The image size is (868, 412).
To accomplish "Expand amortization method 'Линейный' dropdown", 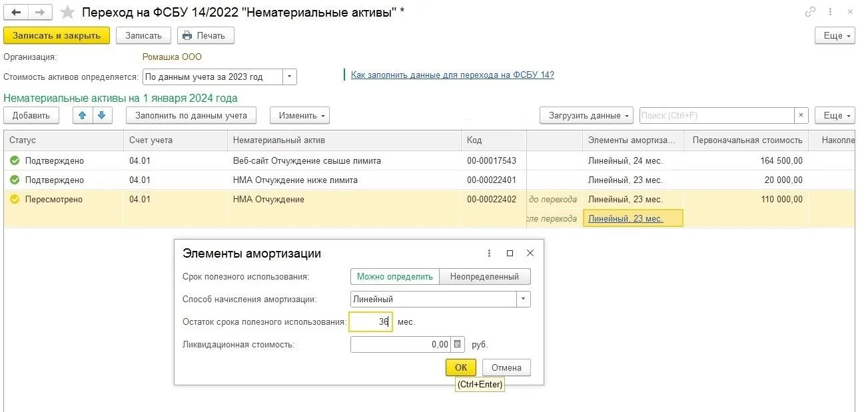I will [x=524, y=299].
